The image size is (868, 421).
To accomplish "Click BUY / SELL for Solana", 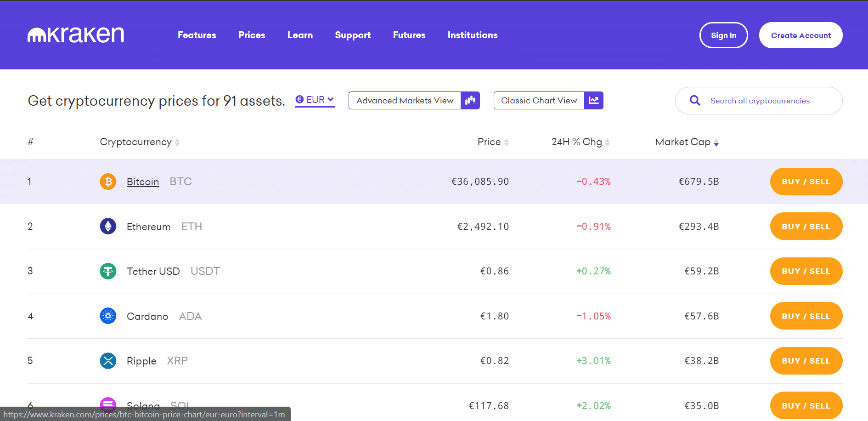I will point(806,405).
